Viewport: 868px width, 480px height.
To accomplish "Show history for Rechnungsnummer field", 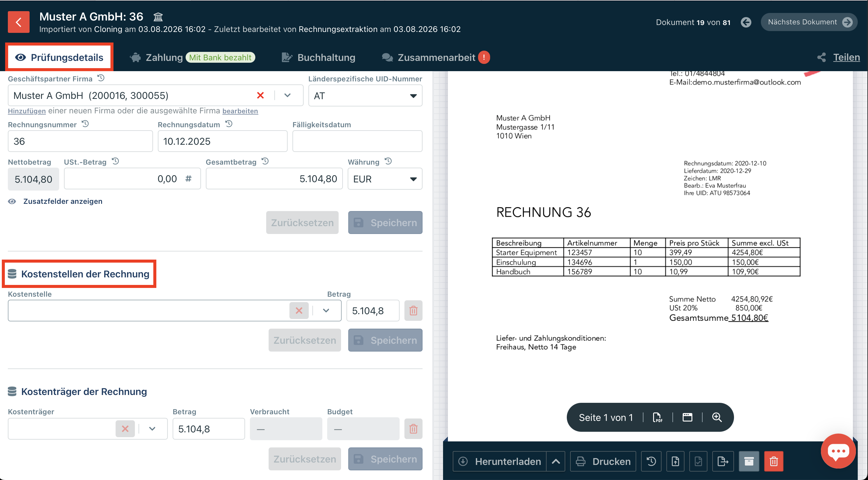I will [x=85, y=124].
